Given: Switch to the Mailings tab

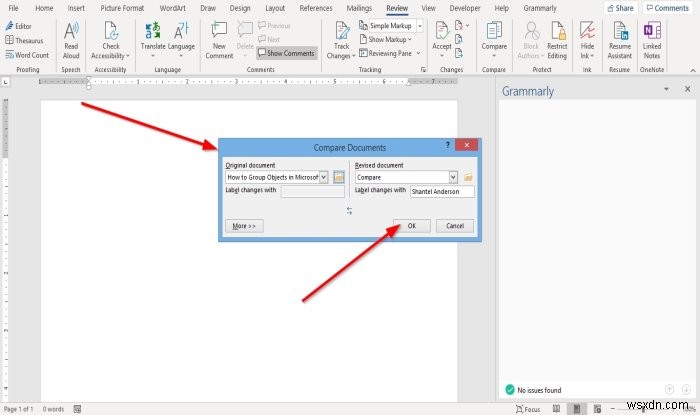Looking at the screenshot, I should tap(359, 8).
